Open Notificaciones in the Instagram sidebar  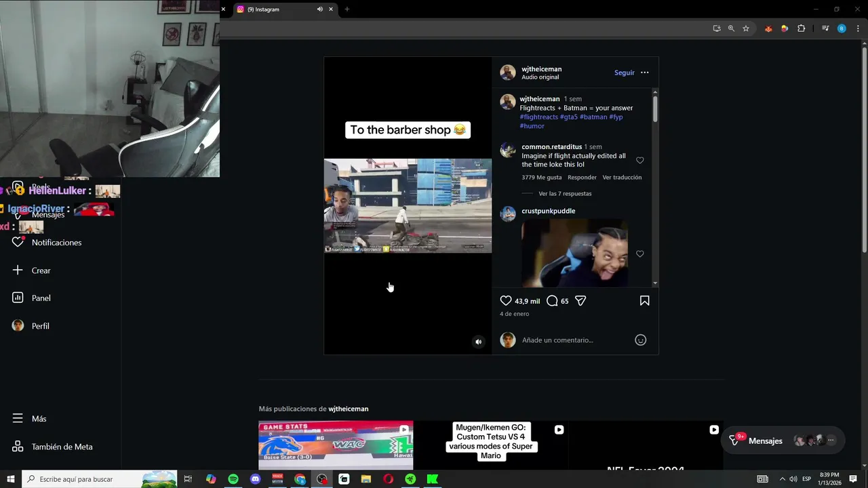pyautogui.click(x=47, y=242)
